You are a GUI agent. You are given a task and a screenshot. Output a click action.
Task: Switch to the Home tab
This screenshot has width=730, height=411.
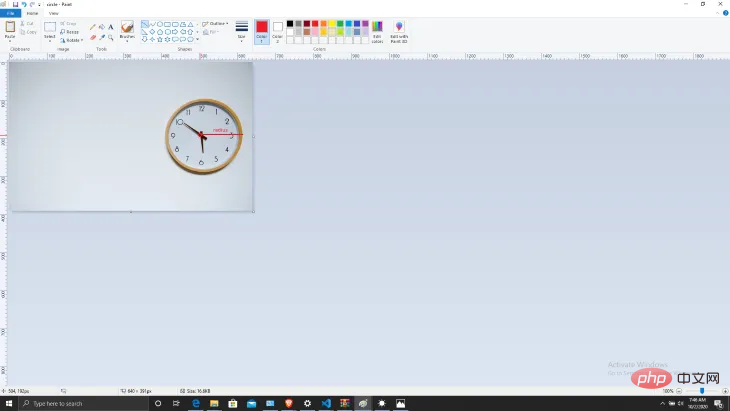[32, 13]
